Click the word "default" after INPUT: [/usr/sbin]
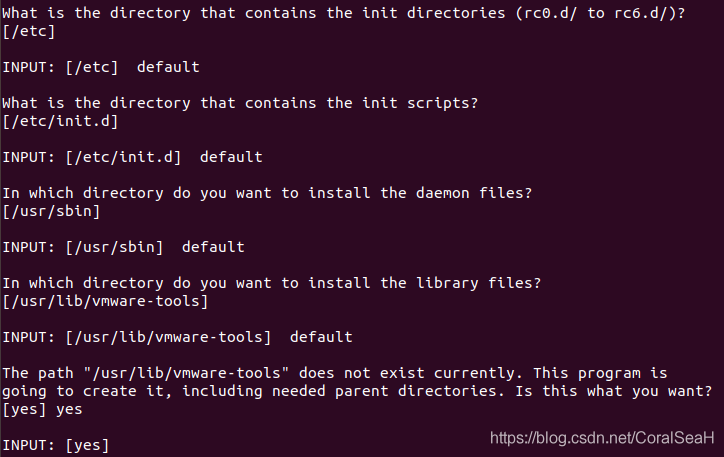 [213, 246]
